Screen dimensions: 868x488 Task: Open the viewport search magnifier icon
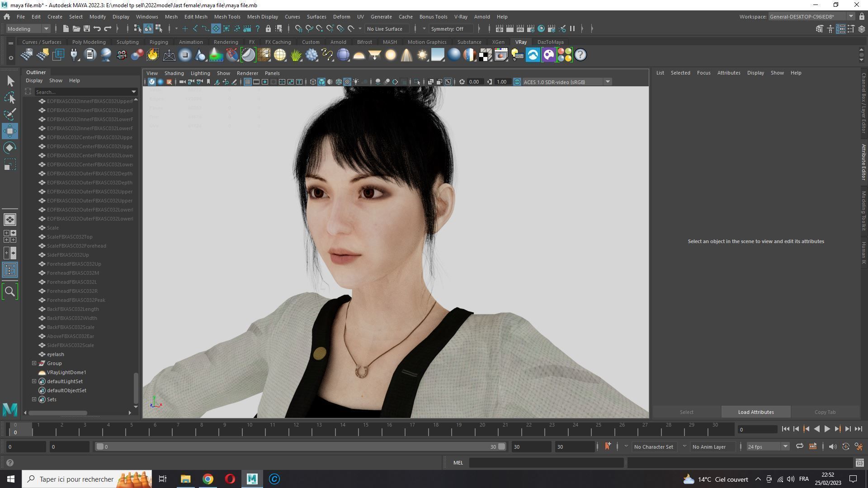pos(10,291)
